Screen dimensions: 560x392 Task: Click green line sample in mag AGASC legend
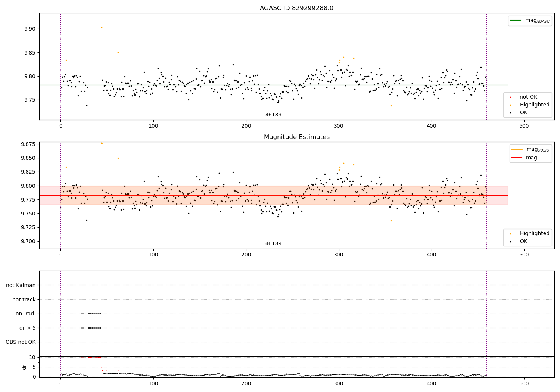pos(516,21)
